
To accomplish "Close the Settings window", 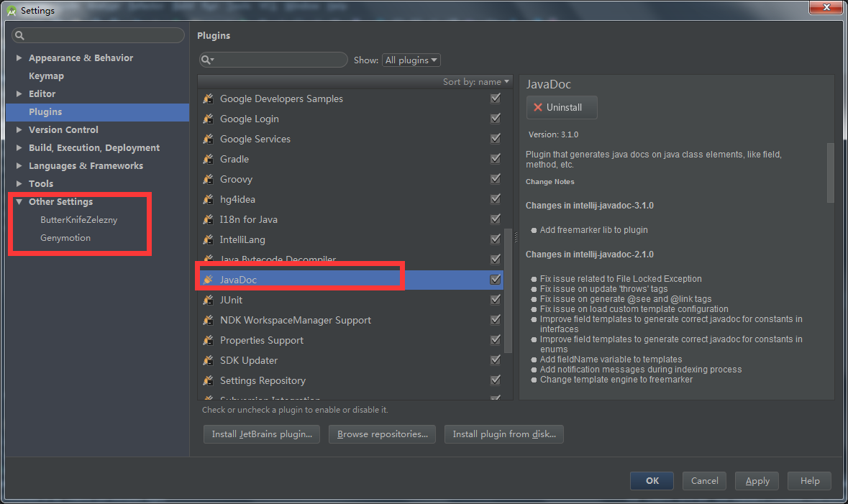I will click(826, 7).
